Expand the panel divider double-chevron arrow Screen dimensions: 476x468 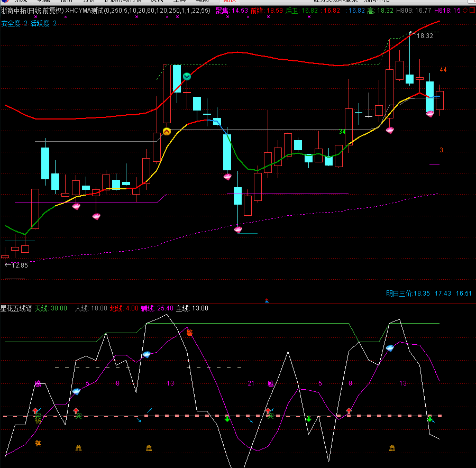pos(267,300)
